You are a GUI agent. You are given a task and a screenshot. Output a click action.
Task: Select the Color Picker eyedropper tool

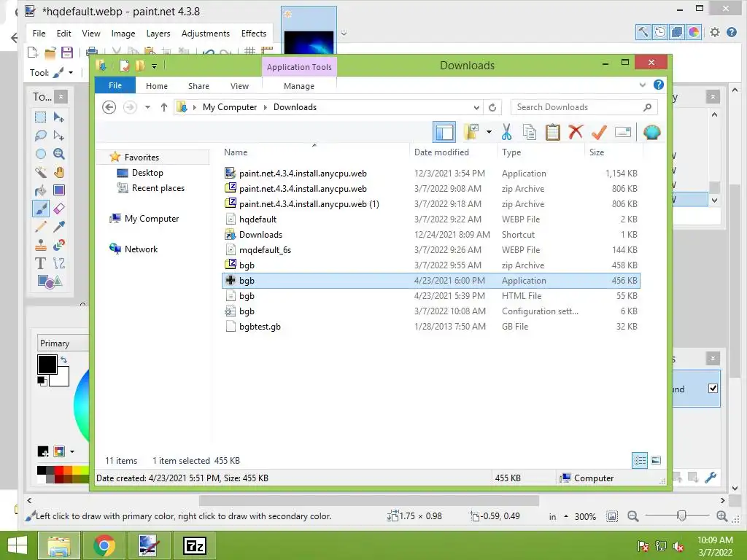58,227
